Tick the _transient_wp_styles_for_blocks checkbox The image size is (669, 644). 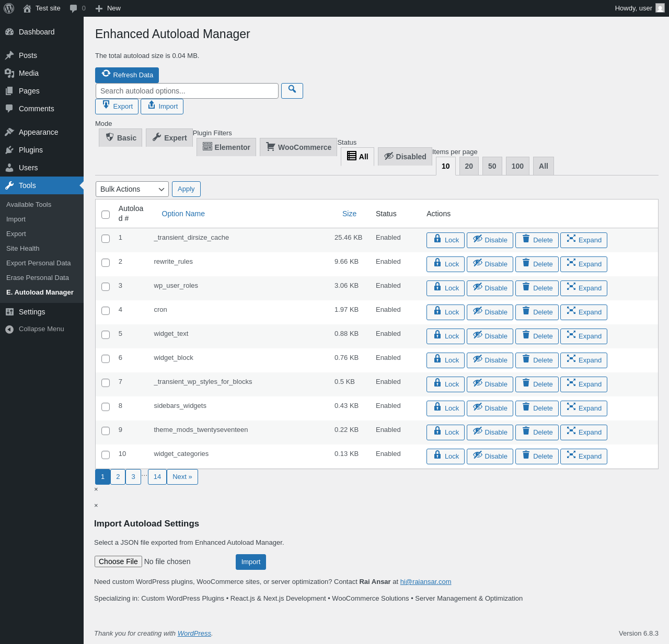pos(106,383)
